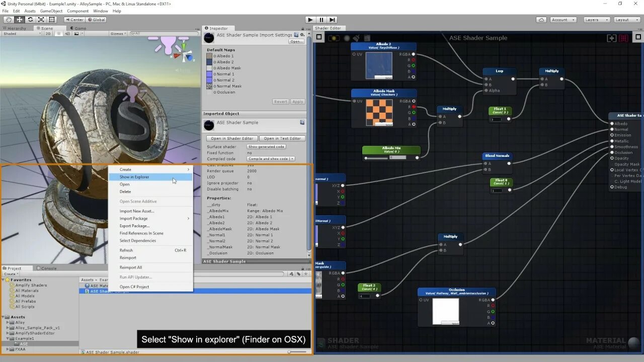Click the Albedo 1 texture swatch
644x362 pixels.
coord(209,56)
